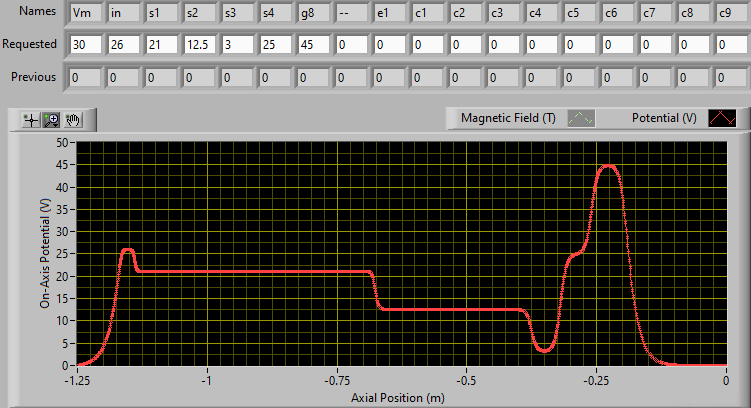Edit Requested value 3 for s3
Screen dimensions: 751x408
click(x=238, y=45)
